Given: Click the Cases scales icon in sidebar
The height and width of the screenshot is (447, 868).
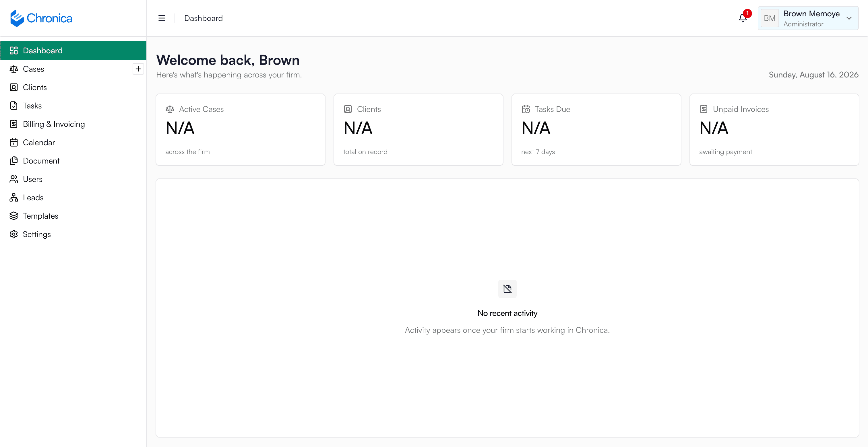Looking at the screenshot, I should click(x=14, y=69).
